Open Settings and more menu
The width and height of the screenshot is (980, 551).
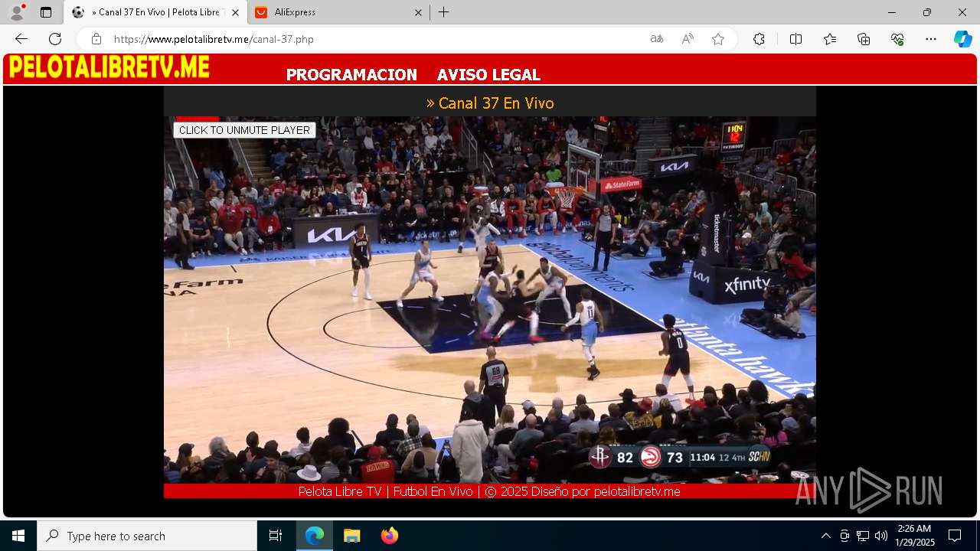931,39
